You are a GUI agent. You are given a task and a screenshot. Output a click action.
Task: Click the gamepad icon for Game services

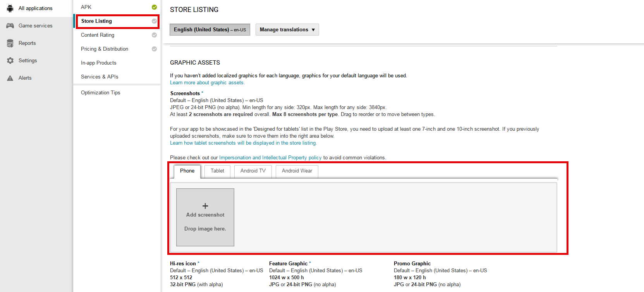click(10, 26)
